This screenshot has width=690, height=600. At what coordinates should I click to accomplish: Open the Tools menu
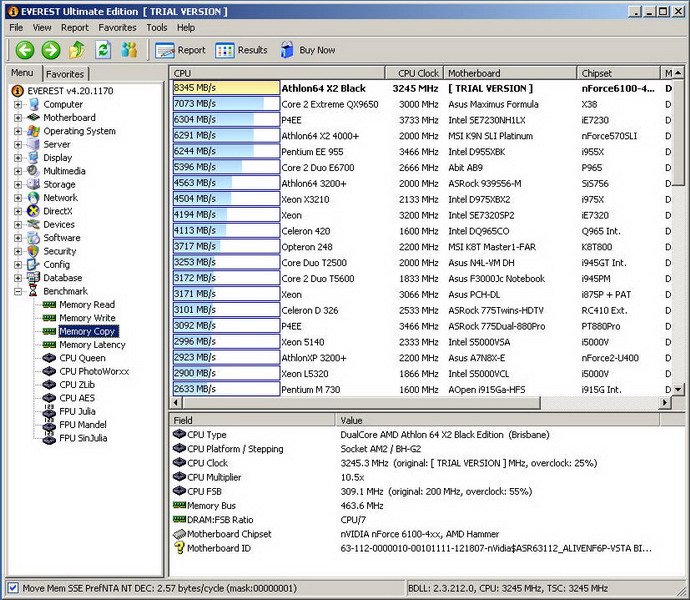pos(157,27)
